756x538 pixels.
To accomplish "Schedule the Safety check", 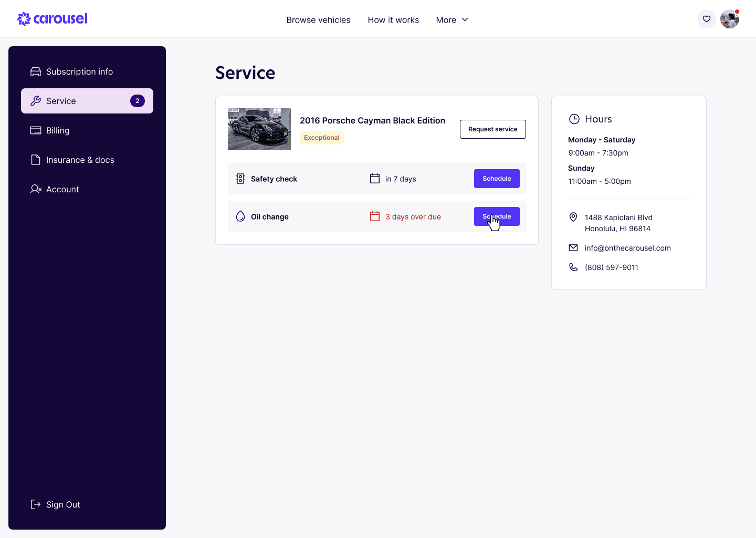I will (496, 179).
